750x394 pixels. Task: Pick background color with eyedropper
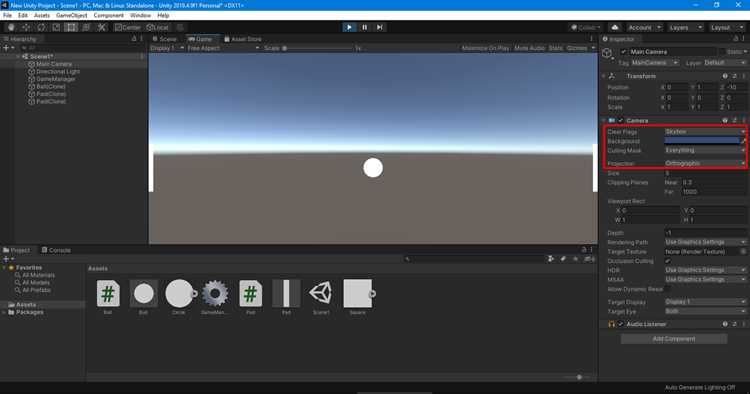743,141
